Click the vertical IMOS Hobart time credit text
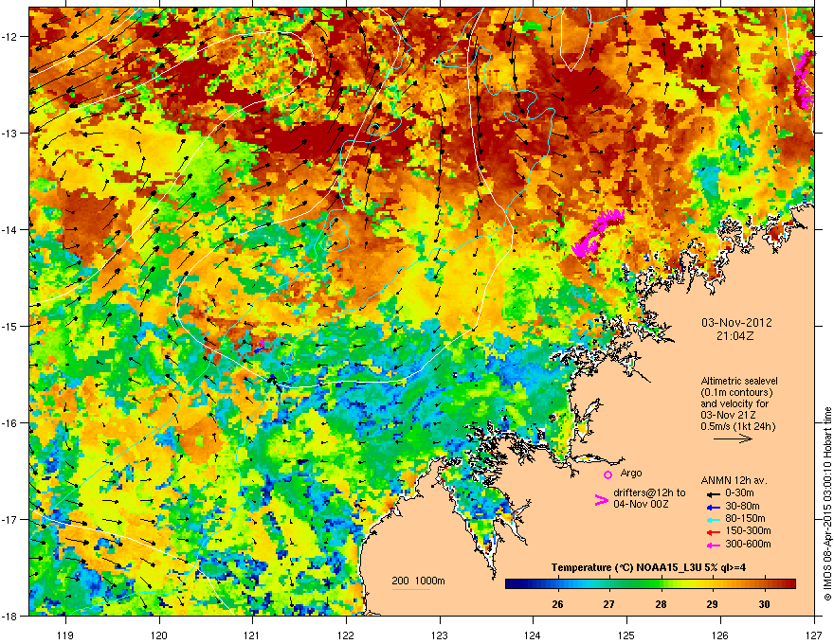 (x=827, y=504)
